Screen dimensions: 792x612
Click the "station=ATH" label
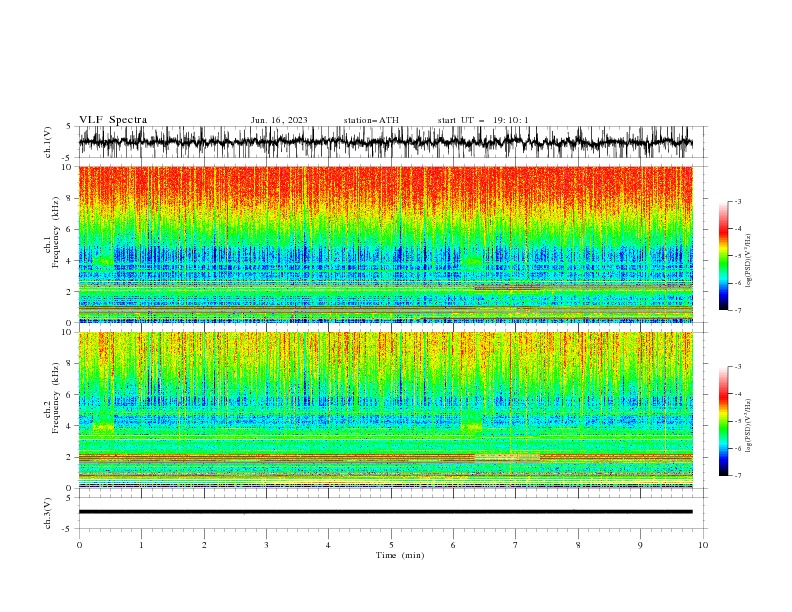(371, 120)
